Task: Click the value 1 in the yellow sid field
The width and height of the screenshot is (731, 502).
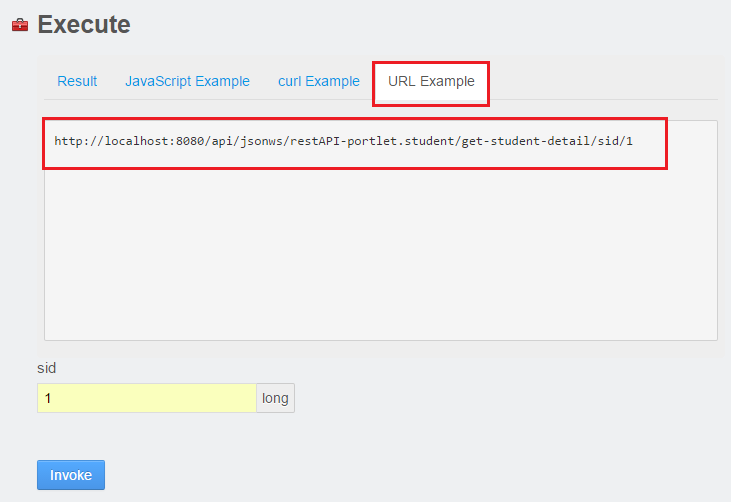Action: pos(48,399)
